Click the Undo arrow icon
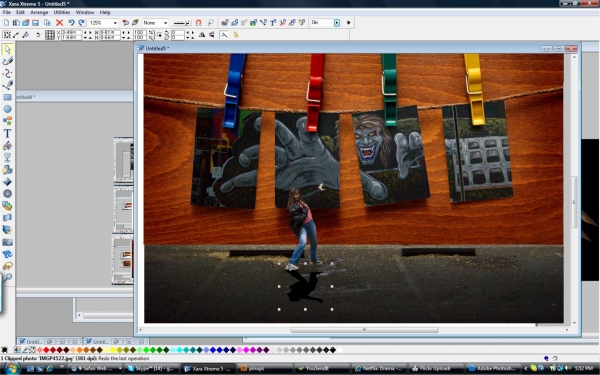The height and width of the screenshot is (375, 600). pos(71,23)
